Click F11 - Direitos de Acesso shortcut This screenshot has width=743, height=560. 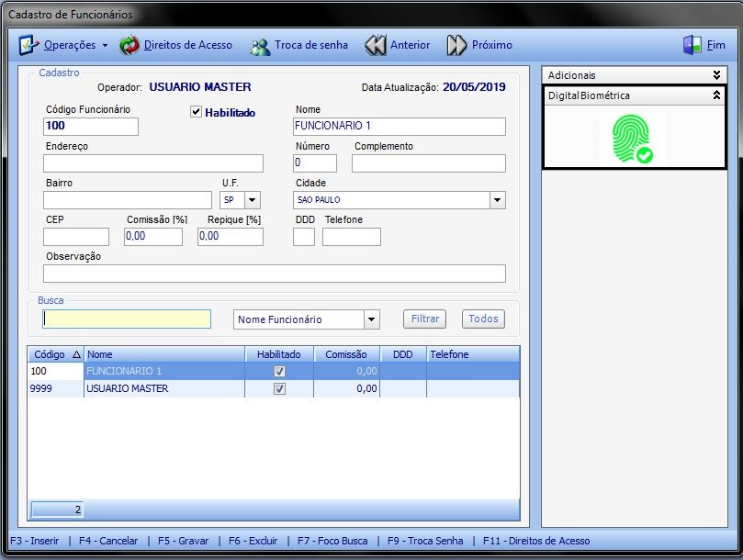tap(536, 541)
